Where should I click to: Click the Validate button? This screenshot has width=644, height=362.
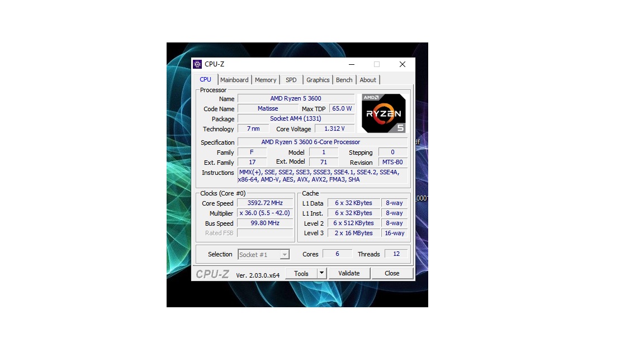coord(349,273)
